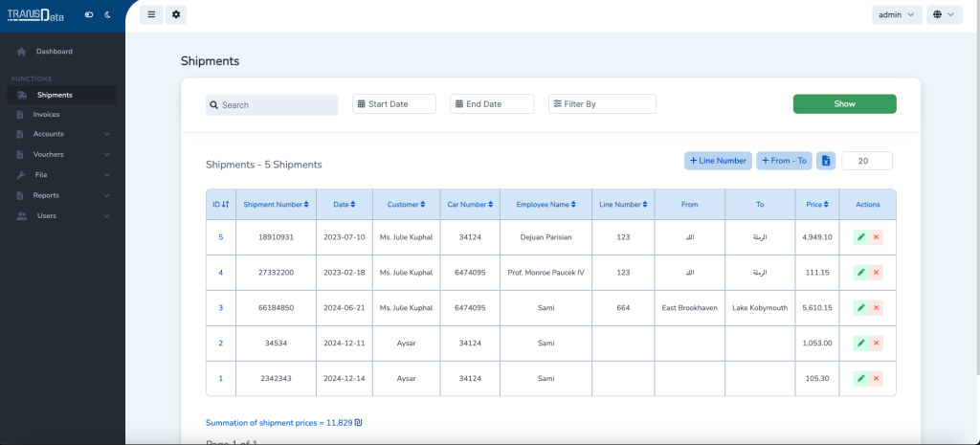Screen dimensions: 980x445
Task: Select Shipments in the sidebar
Action: pyautogui.click(x=61, y=95)
